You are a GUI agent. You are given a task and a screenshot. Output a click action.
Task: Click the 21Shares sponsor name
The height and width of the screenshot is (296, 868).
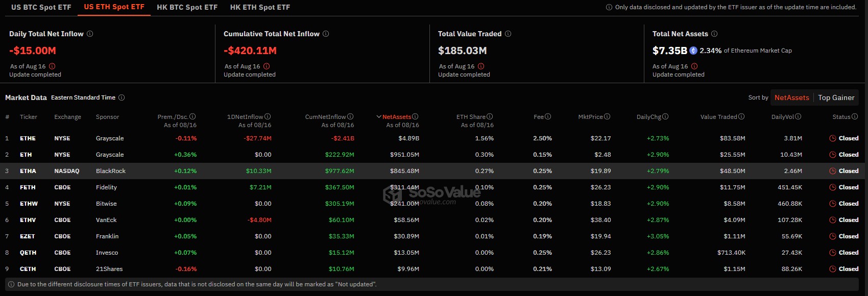109,269
